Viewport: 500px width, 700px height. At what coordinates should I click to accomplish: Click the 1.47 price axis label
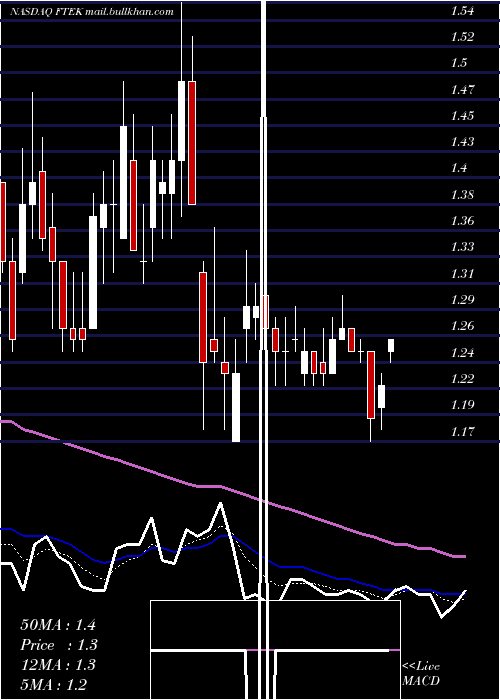pos(462,90)
